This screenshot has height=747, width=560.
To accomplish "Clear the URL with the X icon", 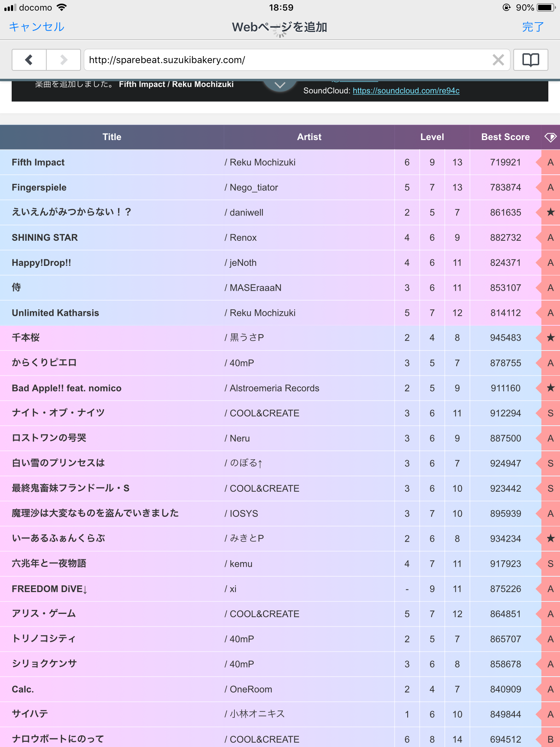I will click(x=498, y=60).
